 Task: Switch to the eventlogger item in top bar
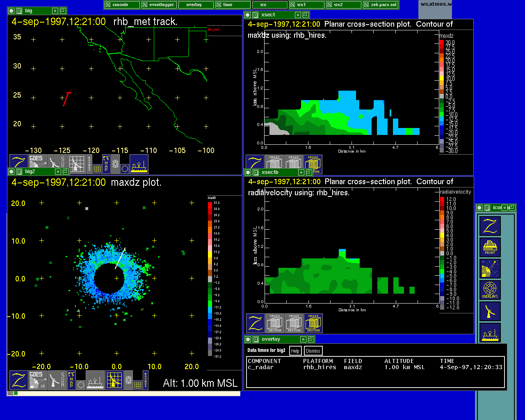click(x=159, y=5)
